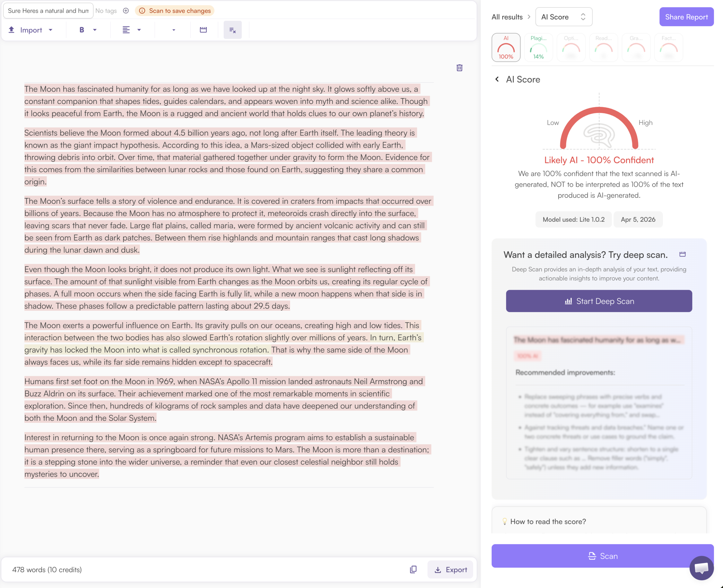This screenshot has width=723, height=588.
Task: Open the chat support bubble
Action: (701, 568)
